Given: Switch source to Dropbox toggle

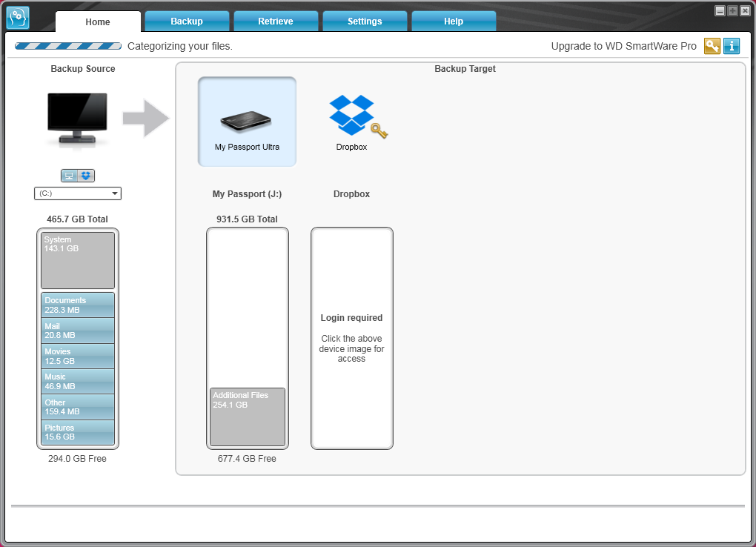Looking at the screenshot, I should (x=86, y=176).
